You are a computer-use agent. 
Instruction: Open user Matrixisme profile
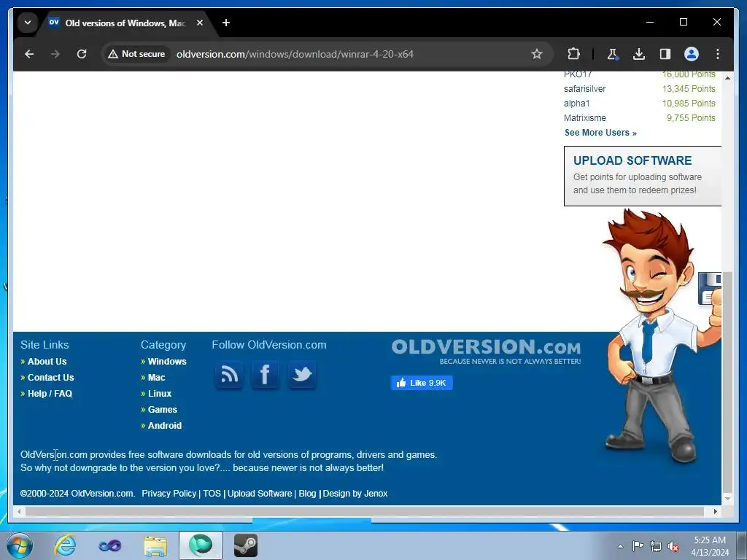[584, 118]
